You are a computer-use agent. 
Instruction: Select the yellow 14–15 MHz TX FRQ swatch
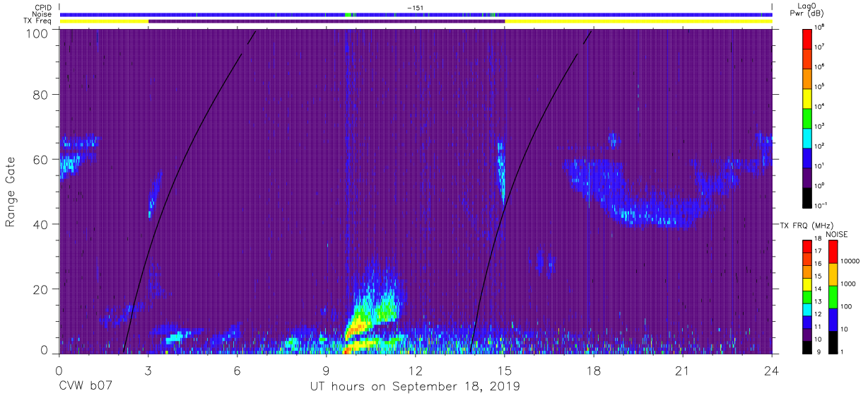[x=807, y=283]
